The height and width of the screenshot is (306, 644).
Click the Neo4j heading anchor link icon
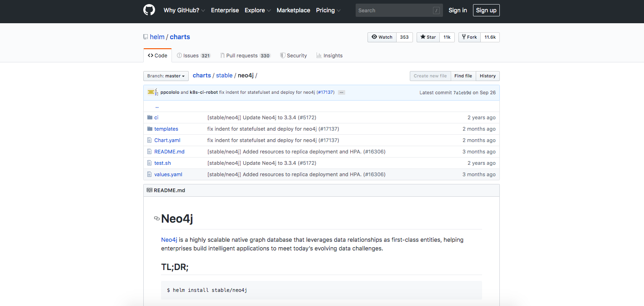pyautogui.click(x=157, y=219)
